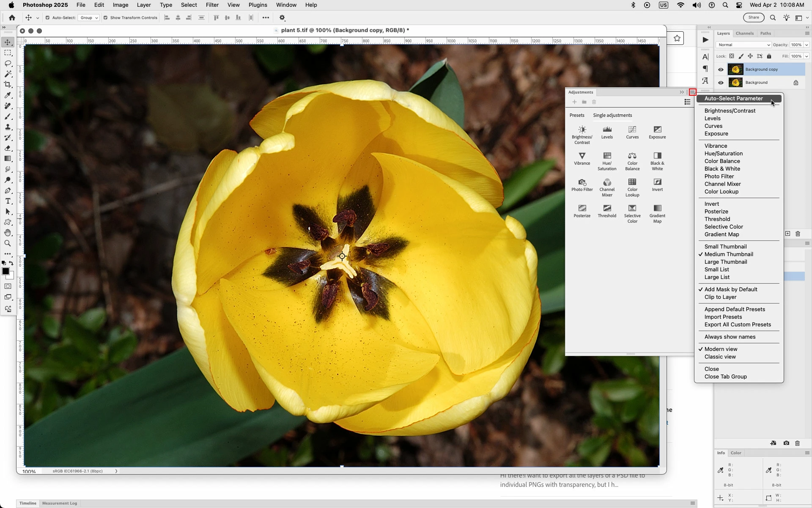Viewport: 812px width, 508px height.
Task: Hide the Background copy layer
Action: pos(721,69)
